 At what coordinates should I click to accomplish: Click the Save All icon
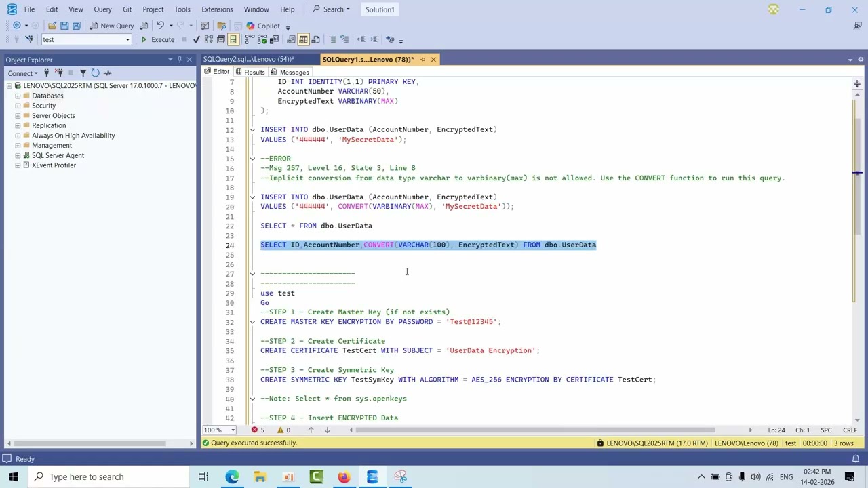point(77,26)
